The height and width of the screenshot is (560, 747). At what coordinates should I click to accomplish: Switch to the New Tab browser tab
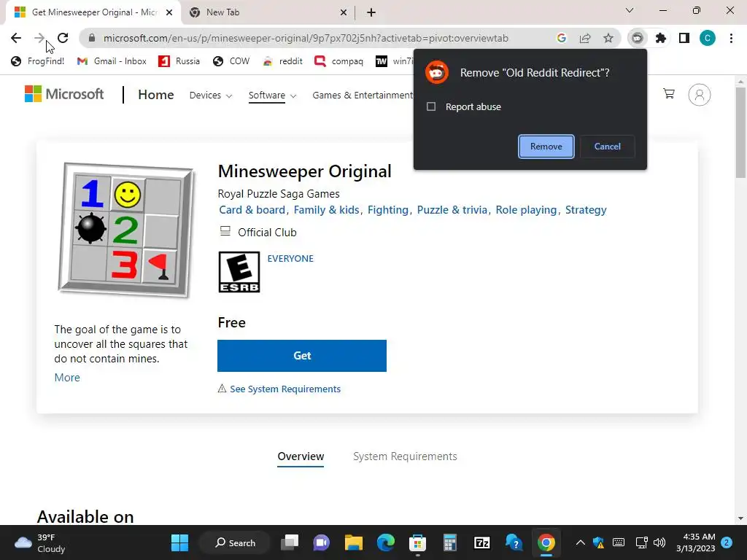click(267, 12)
